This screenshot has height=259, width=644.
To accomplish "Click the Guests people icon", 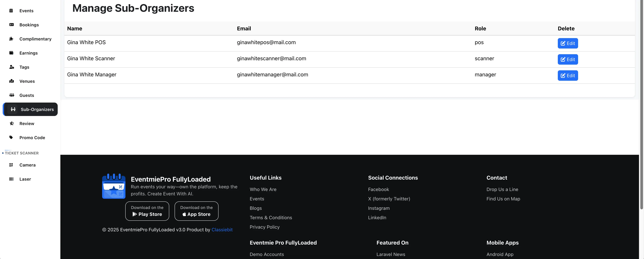I will [x=12, y=95].
